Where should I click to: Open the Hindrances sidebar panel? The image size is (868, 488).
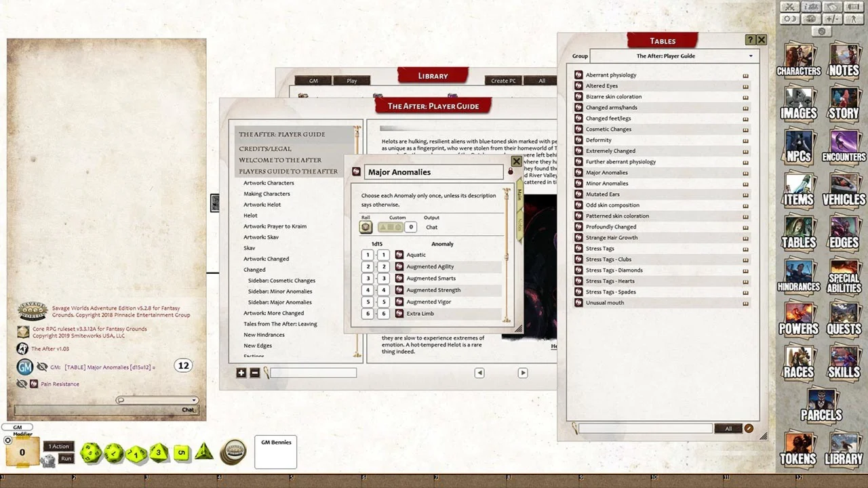point(799,277)
